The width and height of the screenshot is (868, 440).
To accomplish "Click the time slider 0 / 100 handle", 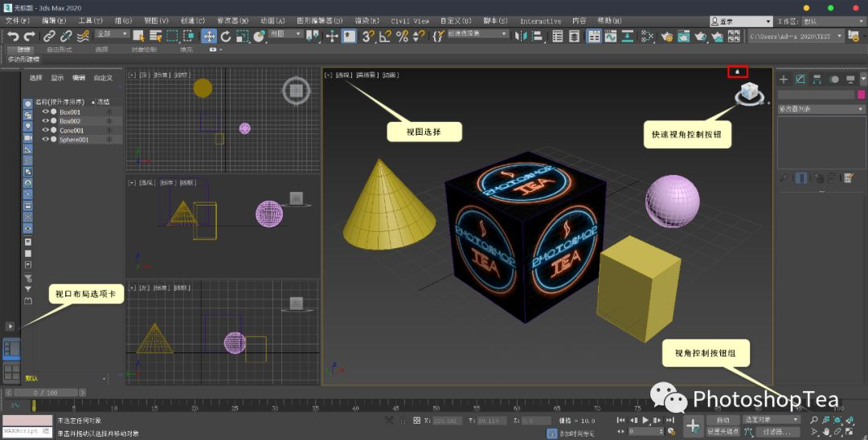I will coord(44,393).
